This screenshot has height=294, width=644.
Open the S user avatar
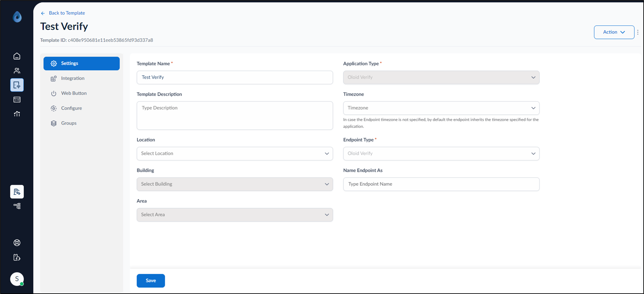pos(17,279)
